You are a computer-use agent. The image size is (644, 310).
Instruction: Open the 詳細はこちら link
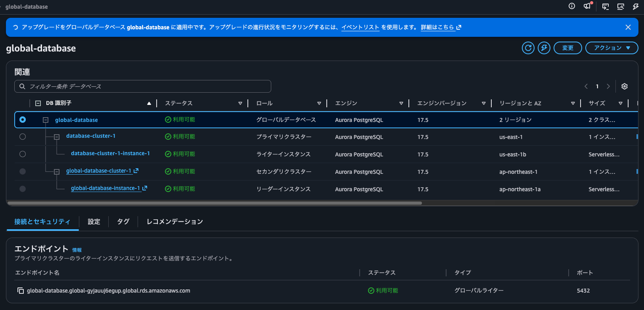(441, 27)
